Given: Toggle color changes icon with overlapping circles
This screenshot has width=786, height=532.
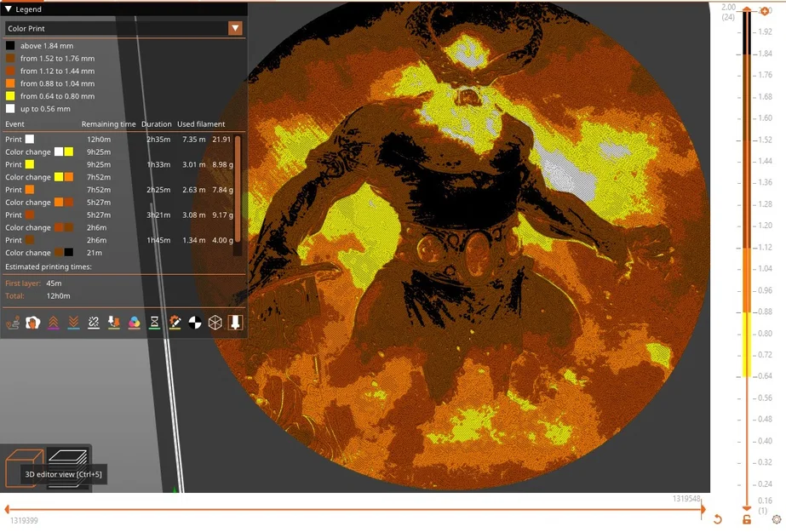Looking at the screenshot, I should pos(135,323).
